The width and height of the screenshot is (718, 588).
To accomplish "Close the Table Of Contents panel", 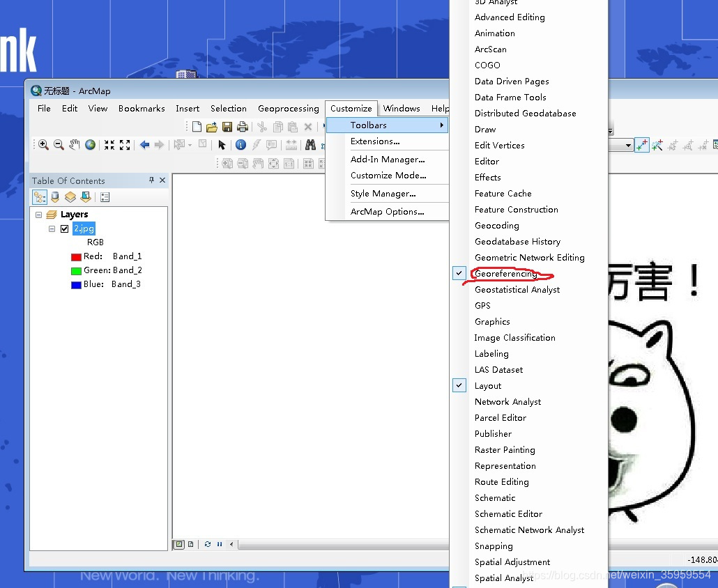I will point(162,180).
